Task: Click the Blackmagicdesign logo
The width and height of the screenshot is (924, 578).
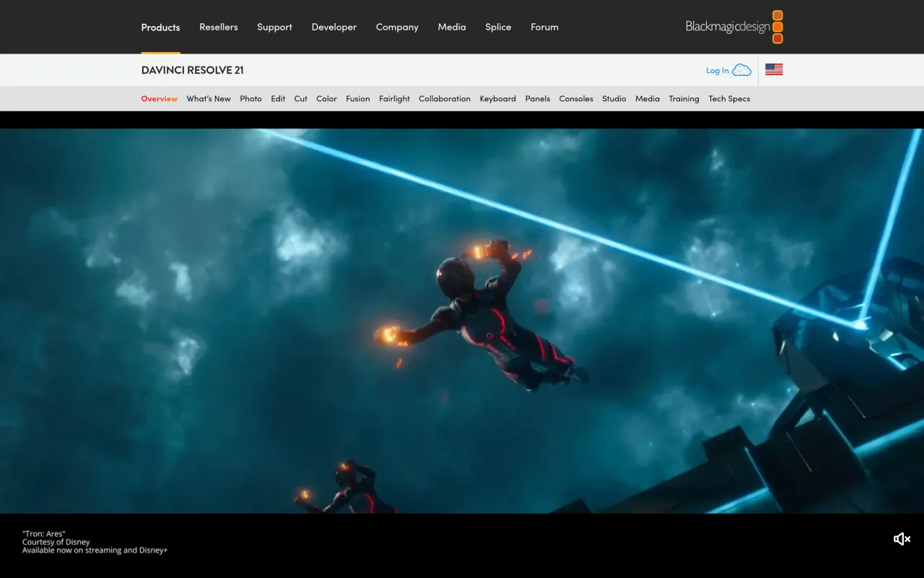Action: click(734, 27)
